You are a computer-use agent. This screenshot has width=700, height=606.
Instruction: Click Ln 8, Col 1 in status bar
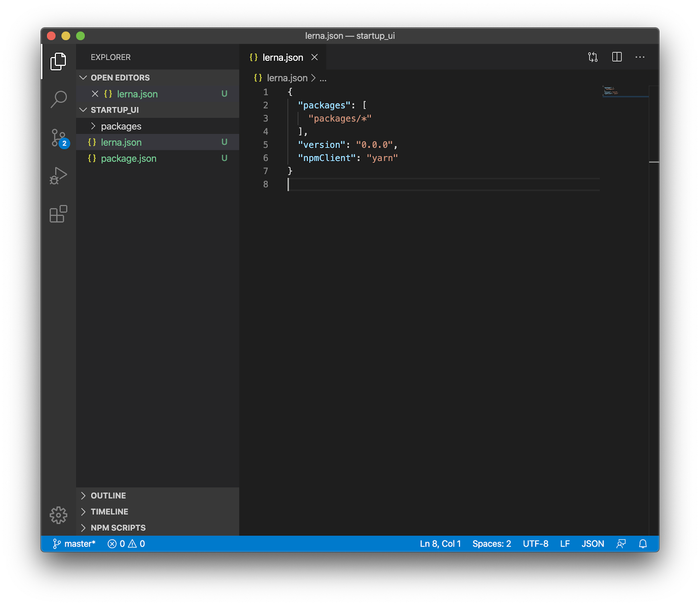tap(440, 543)
